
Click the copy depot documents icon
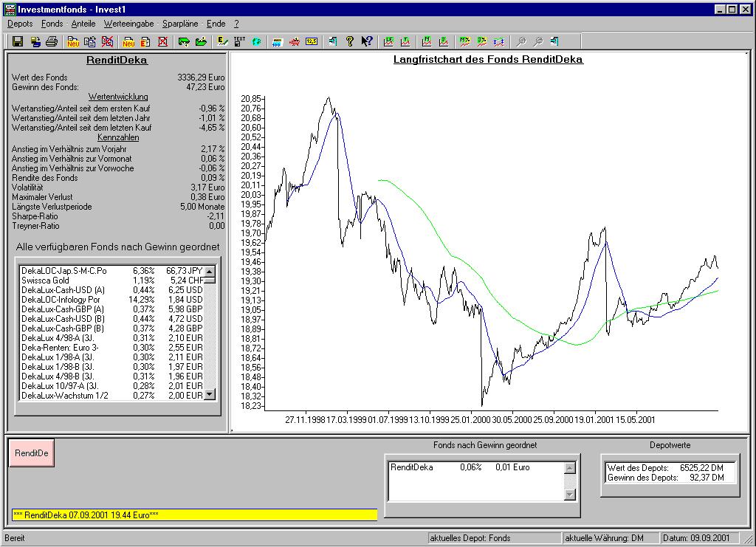90,41
